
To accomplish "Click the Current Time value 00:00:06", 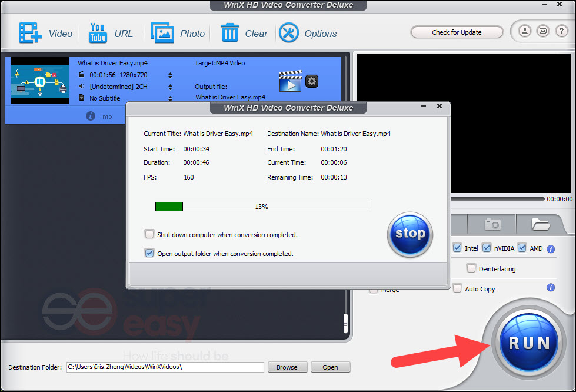I will point(334,162).
